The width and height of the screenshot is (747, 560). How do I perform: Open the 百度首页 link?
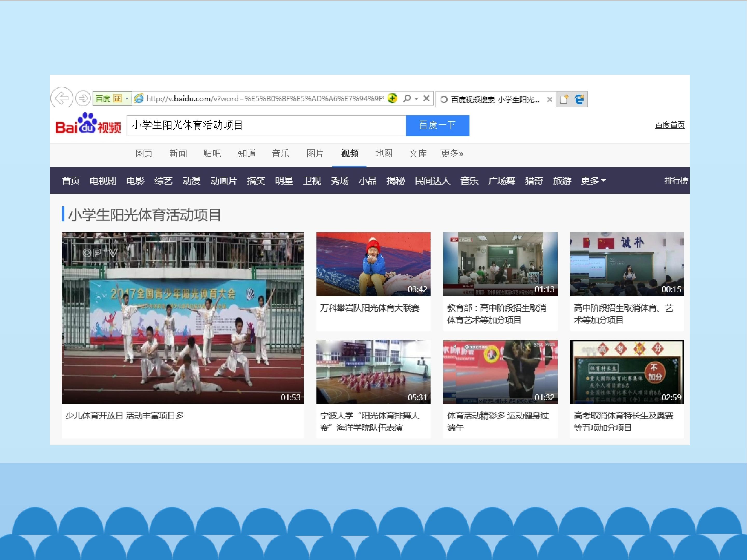pos(670,125)
